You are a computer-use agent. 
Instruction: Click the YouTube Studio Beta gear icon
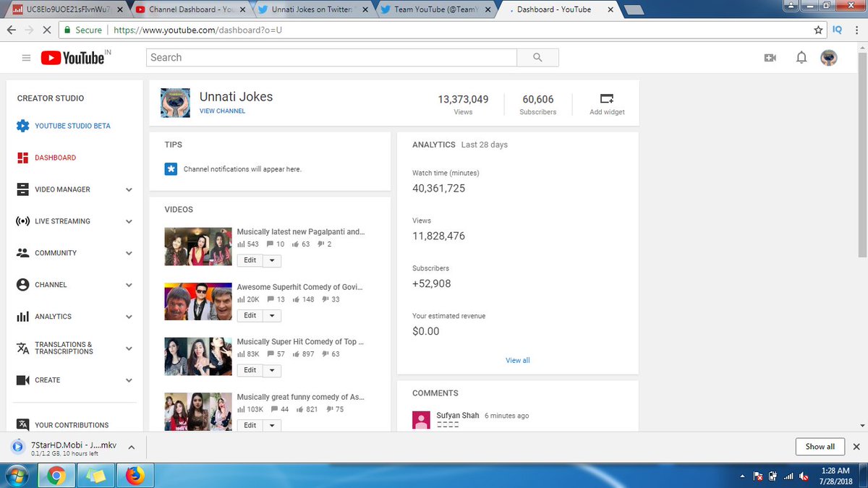[x=22, y=126]
